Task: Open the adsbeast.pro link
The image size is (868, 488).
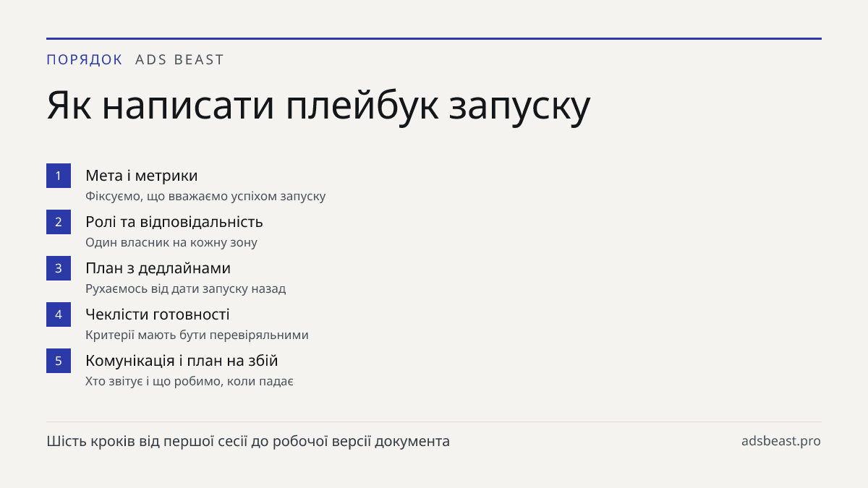Action: [x=781, y=441]
